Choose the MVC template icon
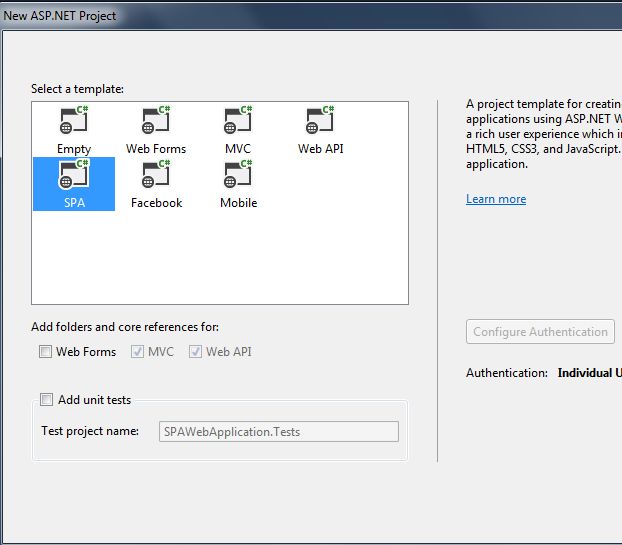 tap(238, 121)
